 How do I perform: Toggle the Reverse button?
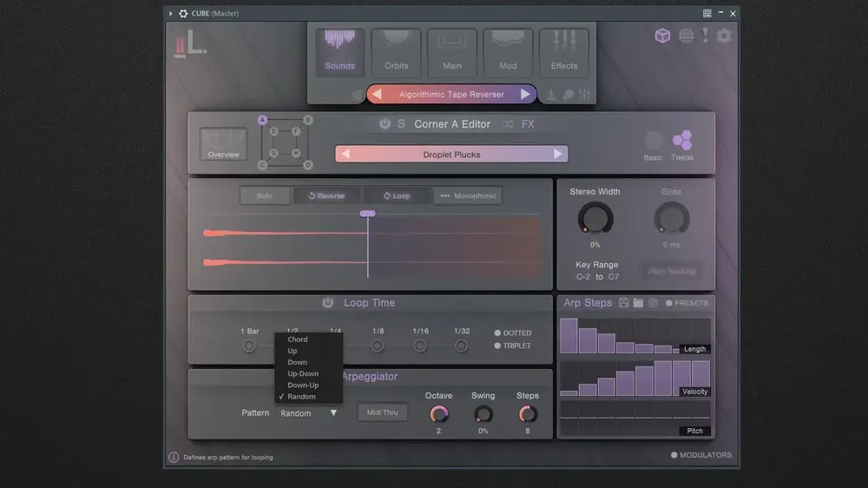click(326, 195)
